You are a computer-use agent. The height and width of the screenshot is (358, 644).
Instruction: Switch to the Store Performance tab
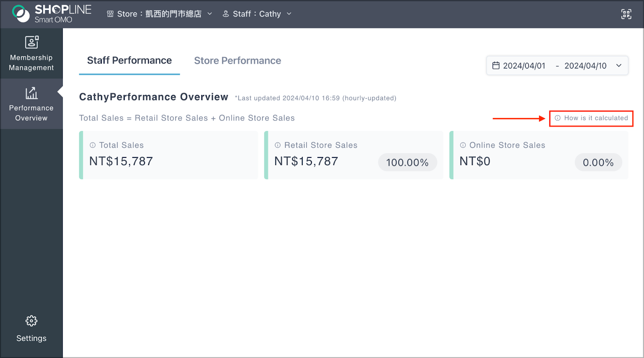click(237, 61)
